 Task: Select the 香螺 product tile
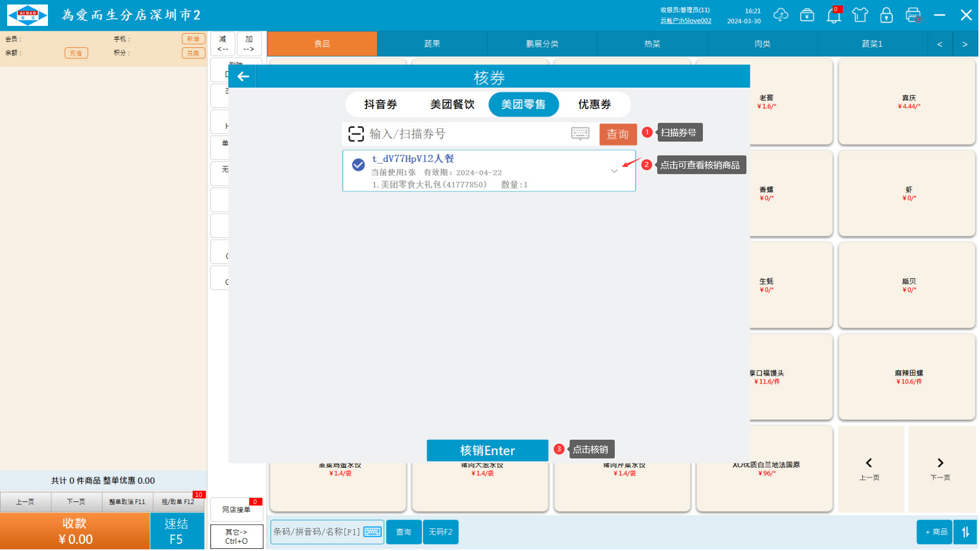[x=791, y=193]
